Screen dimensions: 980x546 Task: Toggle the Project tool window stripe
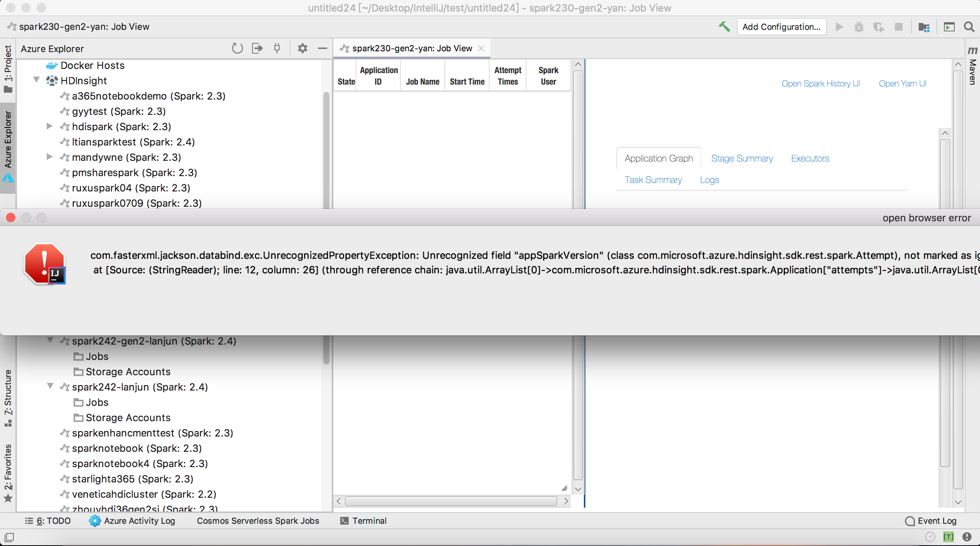tap(8, 67)
